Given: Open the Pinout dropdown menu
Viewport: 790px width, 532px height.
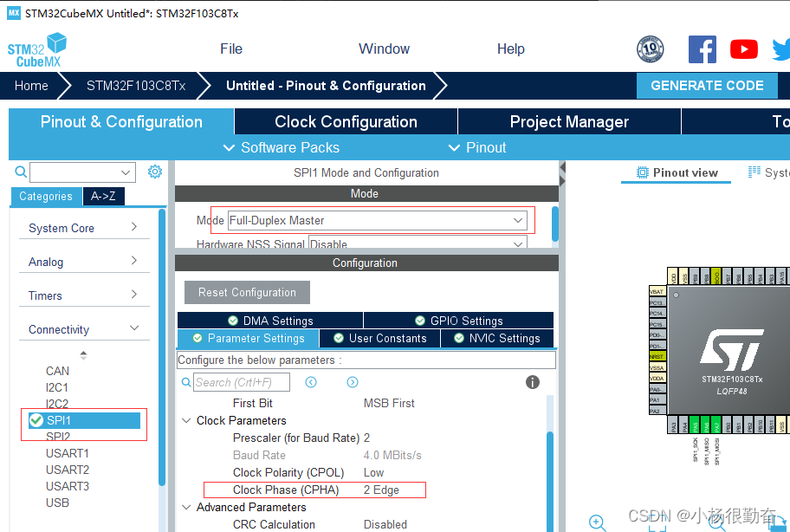Looking at the screenshot, I should point(477,147).
